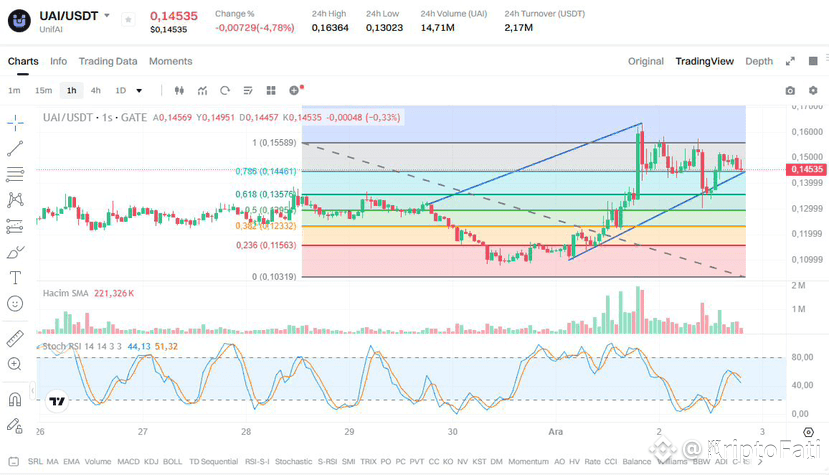Select the 1D timeframe
This screenshot has height=475, width=829.
coord(121,90)
